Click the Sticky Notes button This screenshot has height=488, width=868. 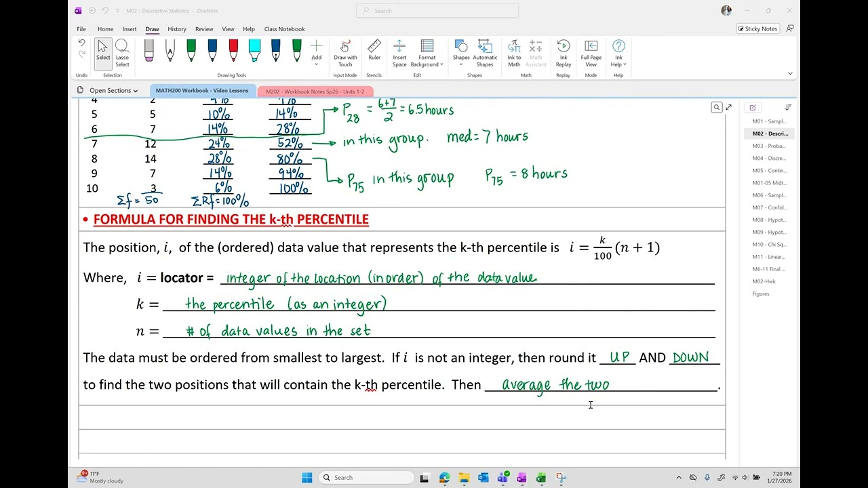click(x=757, y=28)
